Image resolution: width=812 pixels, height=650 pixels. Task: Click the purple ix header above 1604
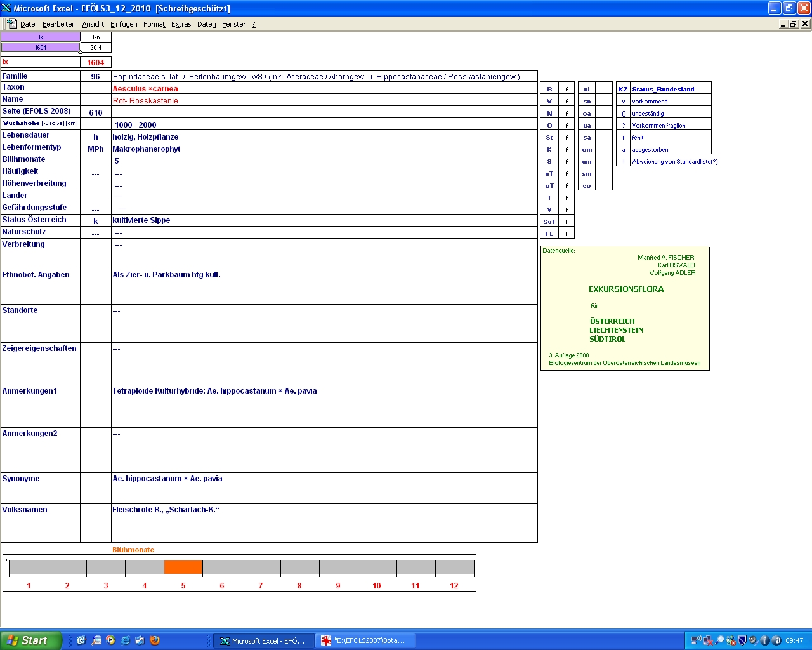point(41,37)
